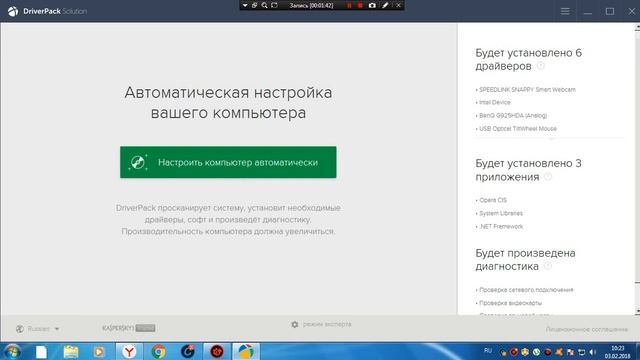Screen dimensions: 640x360
Task: Click recorder region selection icon
Action: click(274, 5)
